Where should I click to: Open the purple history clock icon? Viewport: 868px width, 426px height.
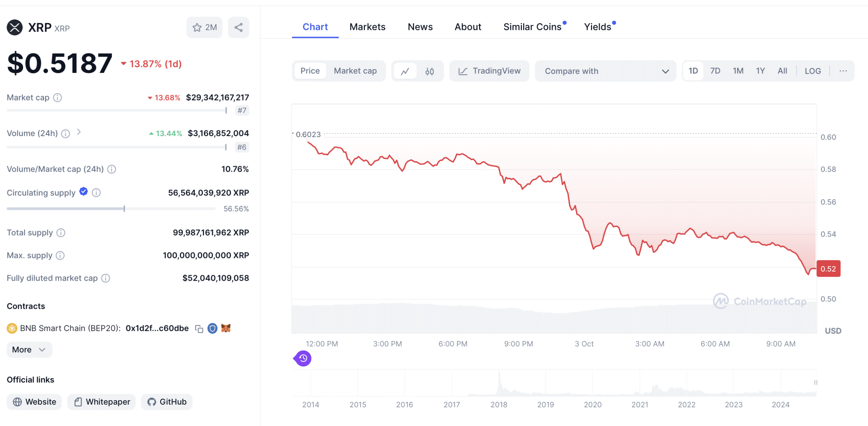[x=303, y=358]
